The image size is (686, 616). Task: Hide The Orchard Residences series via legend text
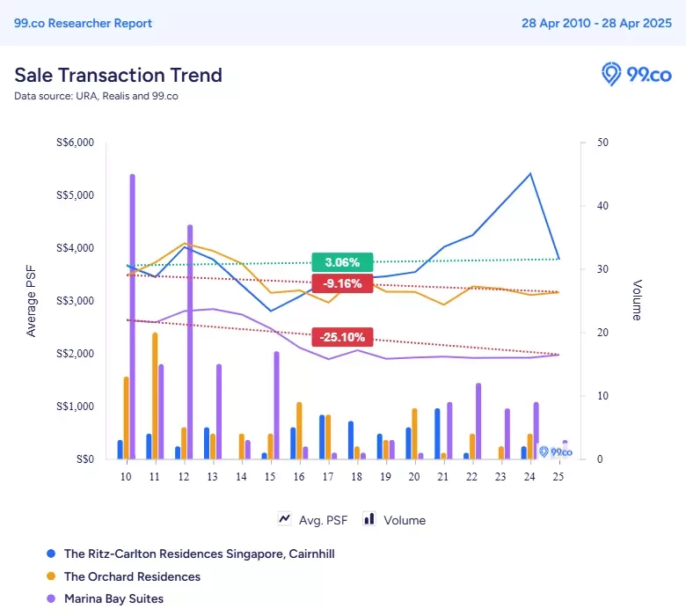coord(132,576)
